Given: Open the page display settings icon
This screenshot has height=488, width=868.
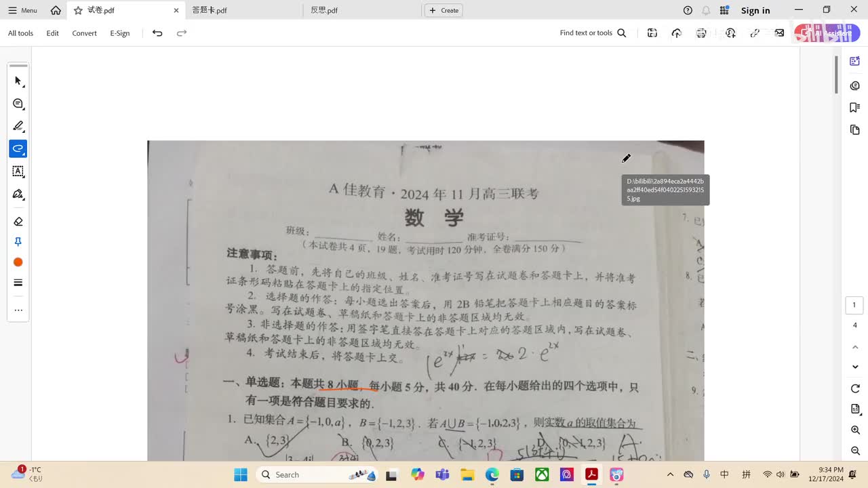Looking at the screenshot, I should click(854, 409).
